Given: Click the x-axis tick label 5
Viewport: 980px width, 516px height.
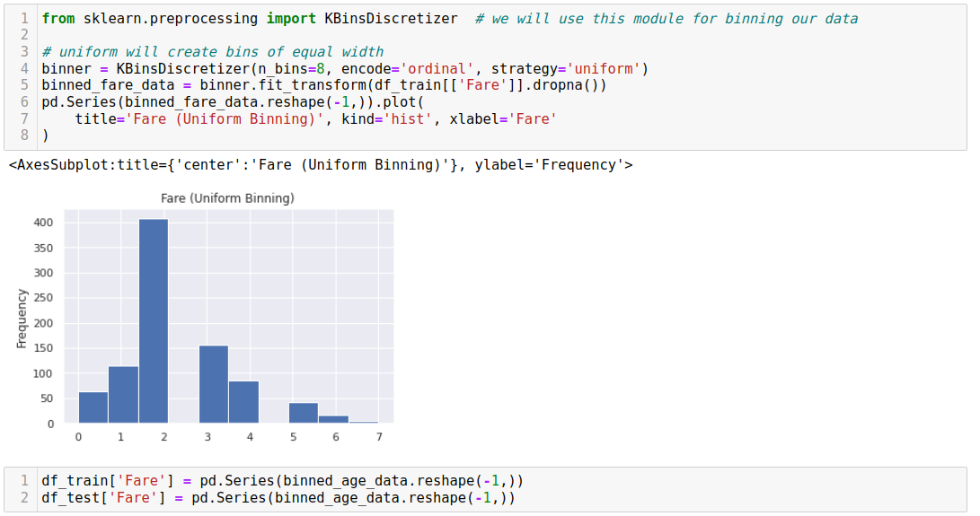Looking at the screenshot, I should 293,437.
